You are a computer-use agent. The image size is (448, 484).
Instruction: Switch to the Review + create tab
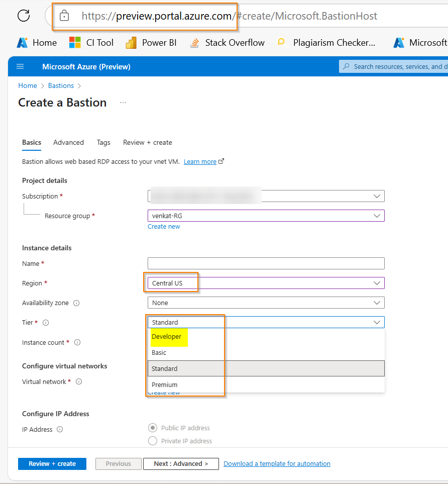click(x=148, y=143)
